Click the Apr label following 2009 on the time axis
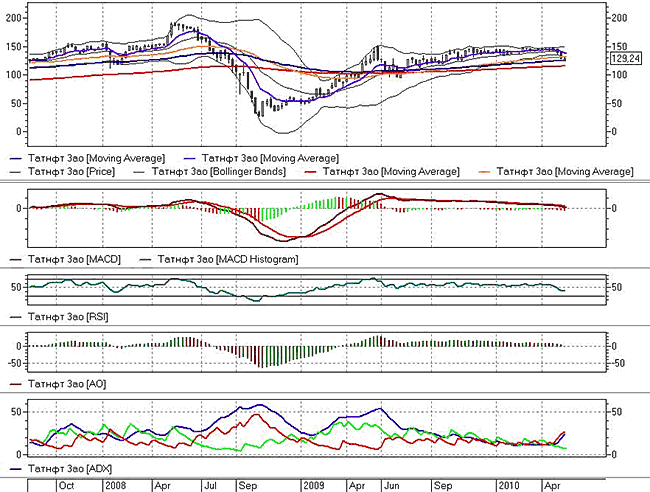Viewport: 650px width, 492px height. (x=357, y=486)
